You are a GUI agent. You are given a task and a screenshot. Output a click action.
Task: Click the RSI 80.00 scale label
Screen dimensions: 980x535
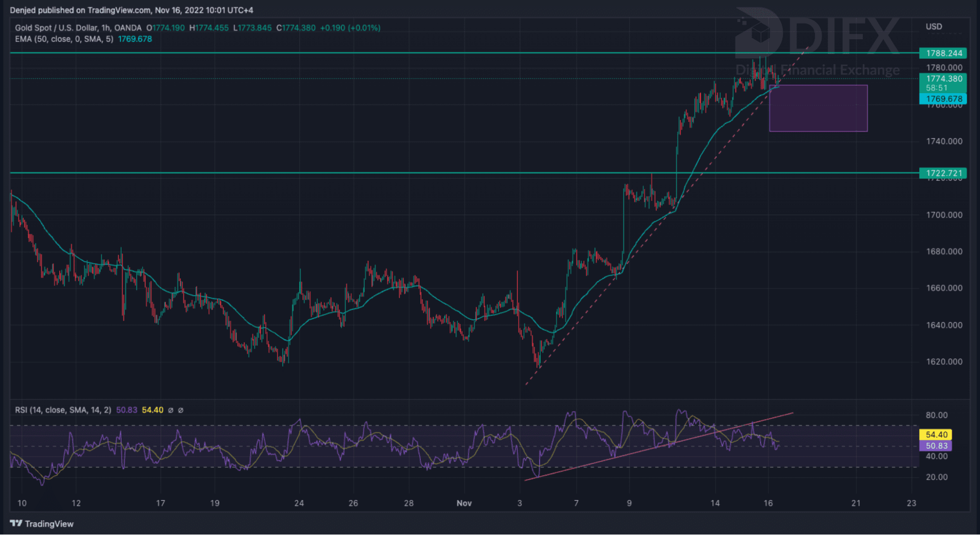click(x=936, y=415)
